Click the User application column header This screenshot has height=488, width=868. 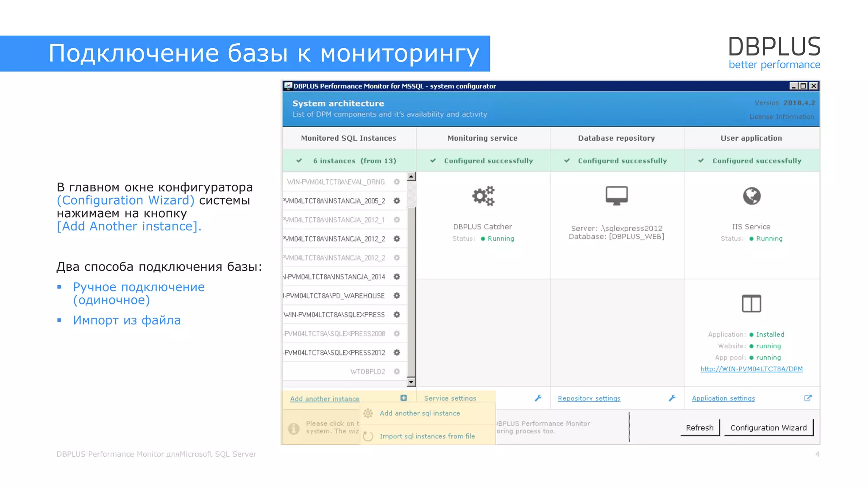751,138
